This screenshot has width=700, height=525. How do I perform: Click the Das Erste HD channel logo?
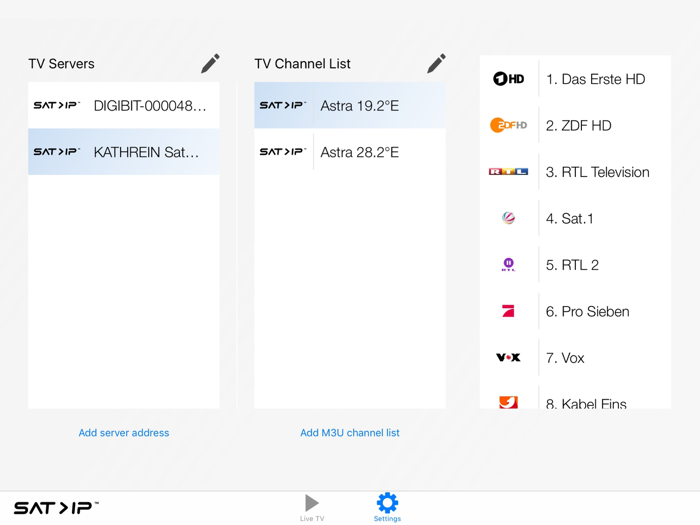(508, 79)
